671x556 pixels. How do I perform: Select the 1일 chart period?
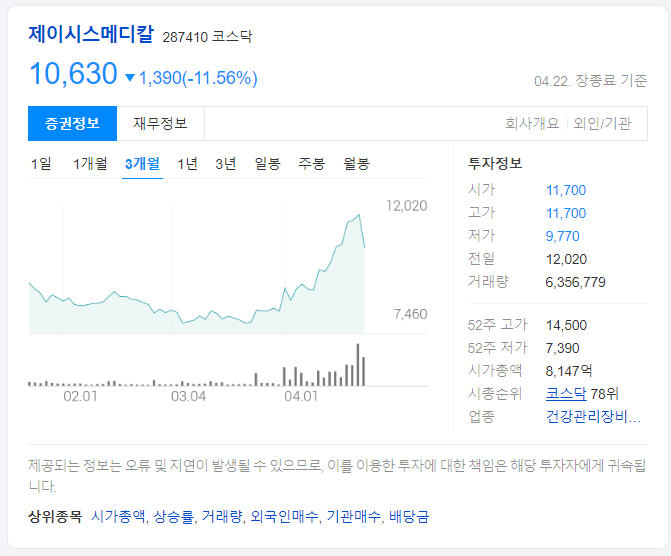(41, 164)
